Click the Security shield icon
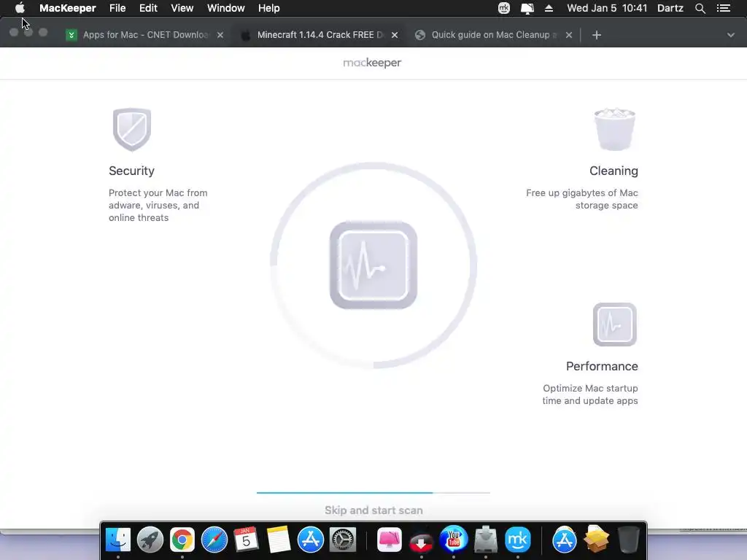Image resolution: width=747 pixels, height=560 pixels. click(132, 130)
